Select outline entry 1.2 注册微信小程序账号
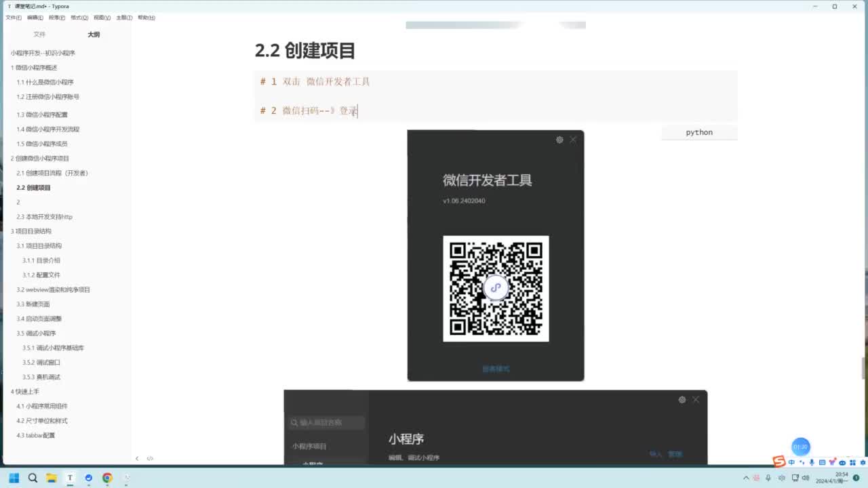 pos(47,97)
